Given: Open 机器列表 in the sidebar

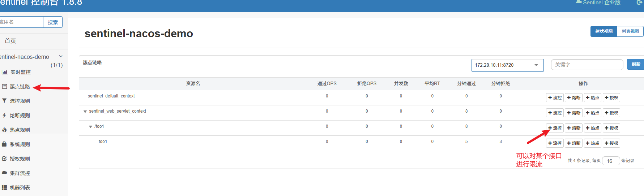Looking at the screenshot, I should point(20,188).
